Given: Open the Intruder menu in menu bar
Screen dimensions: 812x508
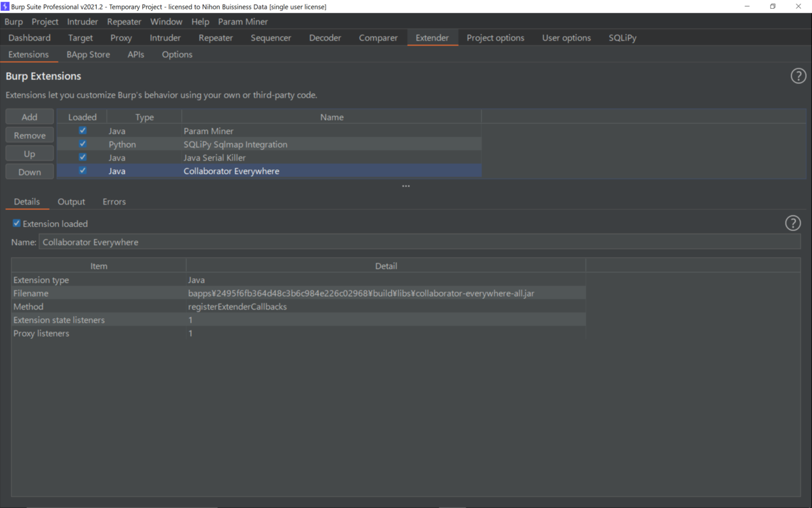Looking at the screenshot, I should point(83,22).
